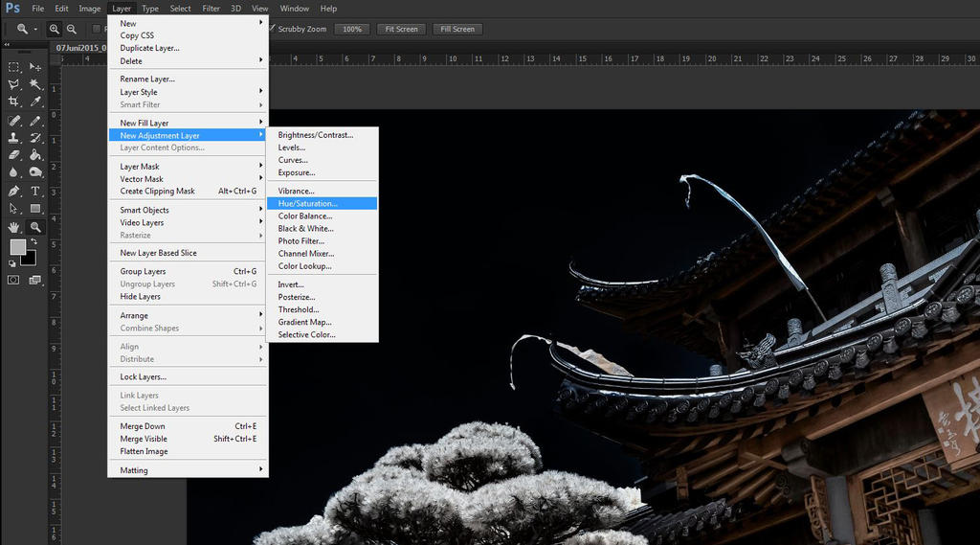Open the background color swatch
Image resolution: width=980 pixels, height=545 pixels.
pos(30,259)
